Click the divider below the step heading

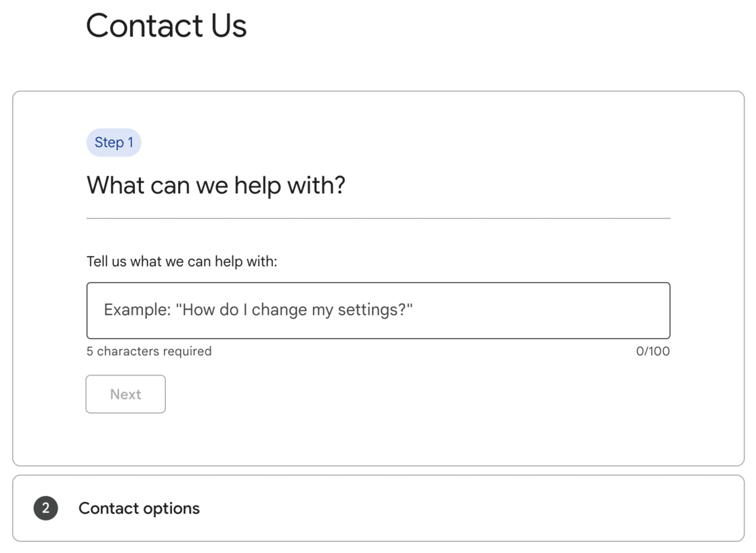click(x=378, y=217)
